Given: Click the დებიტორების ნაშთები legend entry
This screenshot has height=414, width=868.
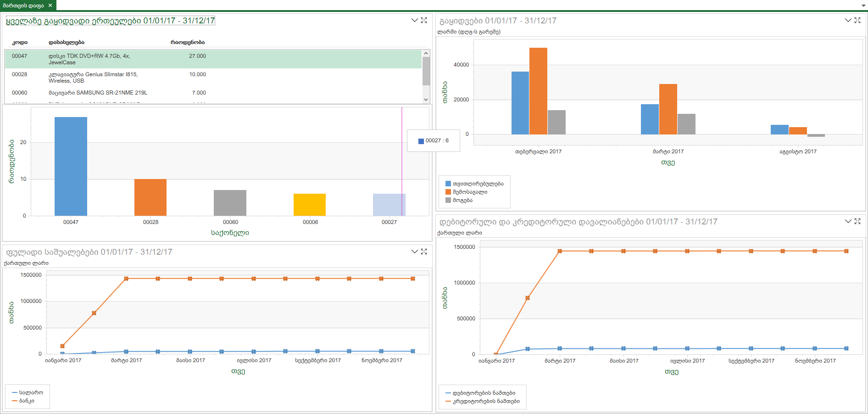Looking at the screenshot, I should coord(480,393).
